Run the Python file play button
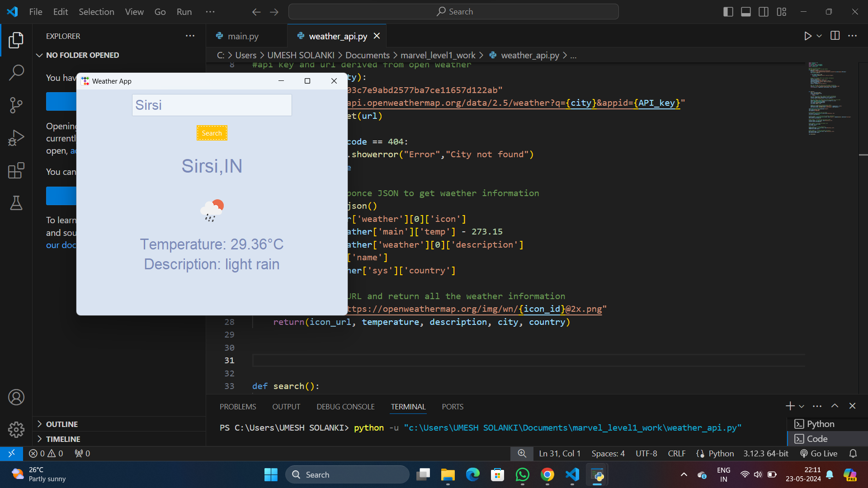868x488 pixels. pyautogui.click(x=807, y=36)
